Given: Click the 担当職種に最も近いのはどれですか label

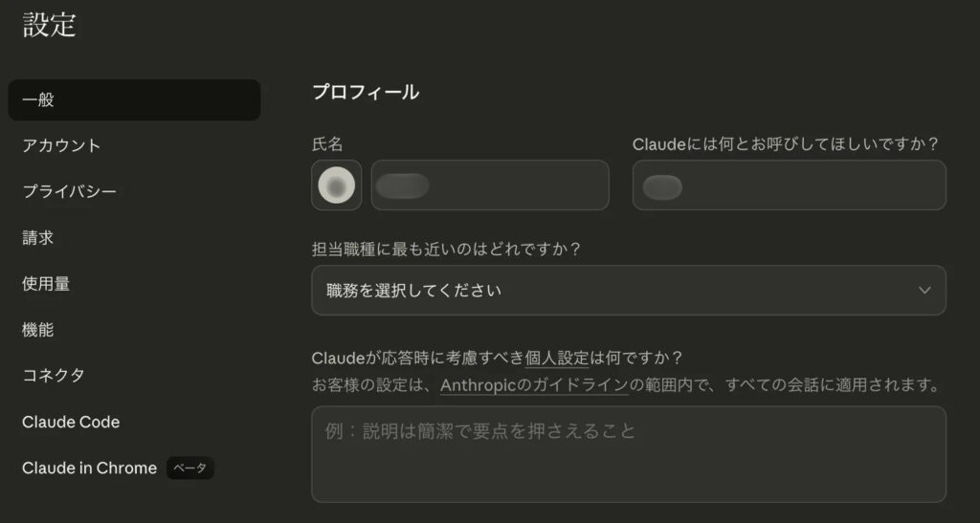Looking at the screenshot, I should coord(447,249).
